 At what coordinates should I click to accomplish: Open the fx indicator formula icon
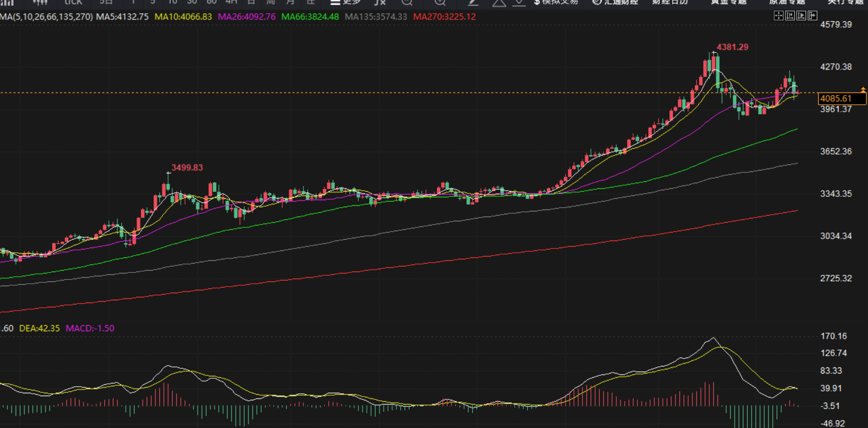coord(380,2)
